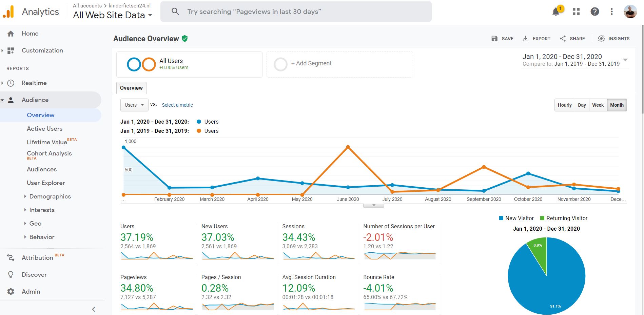
Task: Click the search magnifier icon
Action: coord(175,12)
